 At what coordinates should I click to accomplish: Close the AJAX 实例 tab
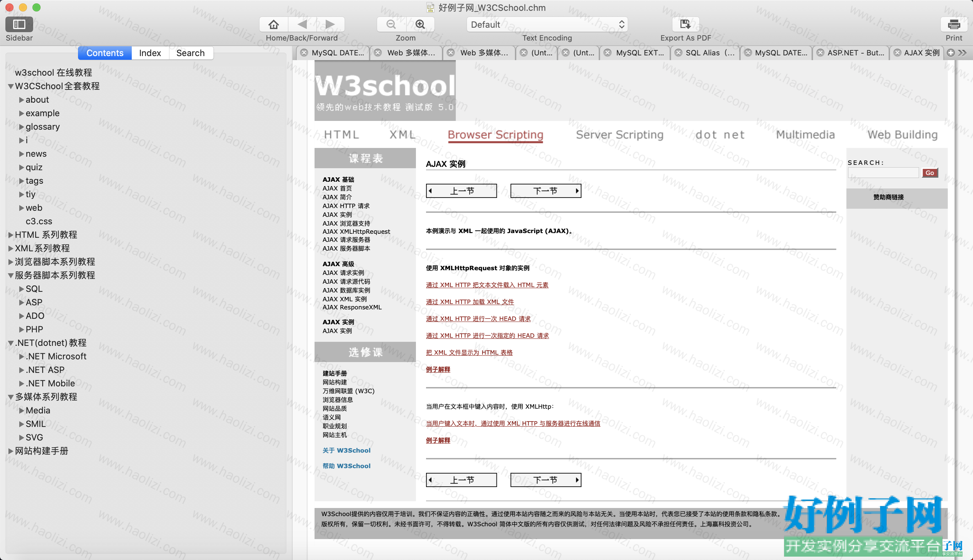tap(897, 53)
